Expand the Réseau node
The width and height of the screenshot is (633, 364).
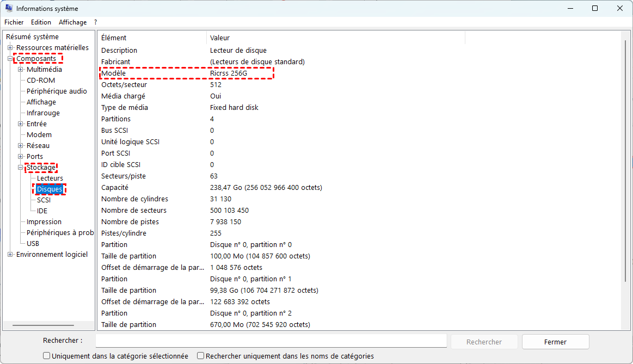(x=21, y=146)
